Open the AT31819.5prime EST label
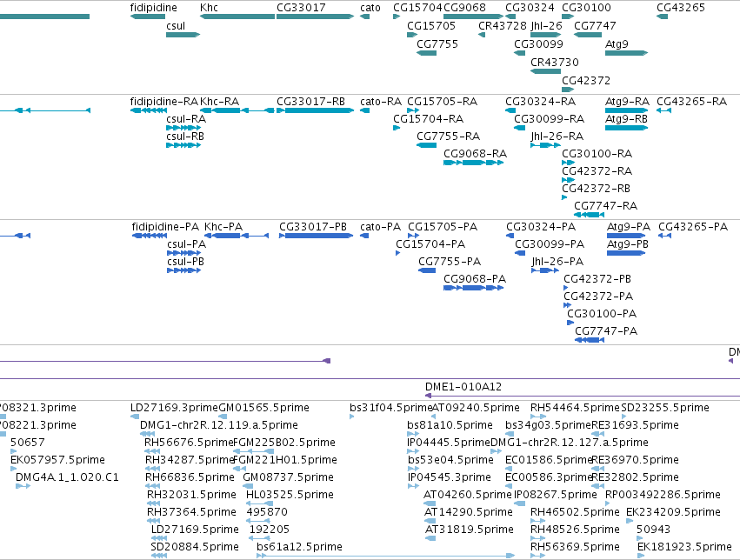The width and height of the screenshot is (740, 560). pyautogui.click(x=469, y=530)
